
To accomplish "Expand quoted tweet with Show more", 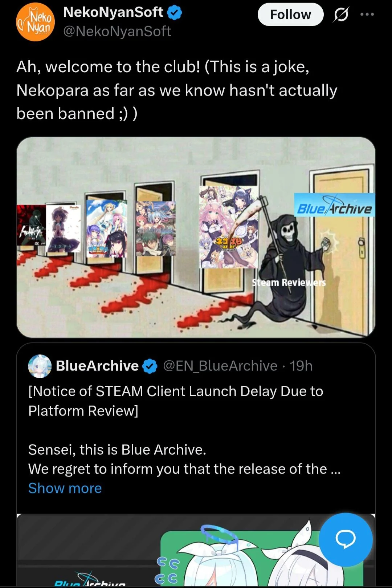I will [65, 488].
